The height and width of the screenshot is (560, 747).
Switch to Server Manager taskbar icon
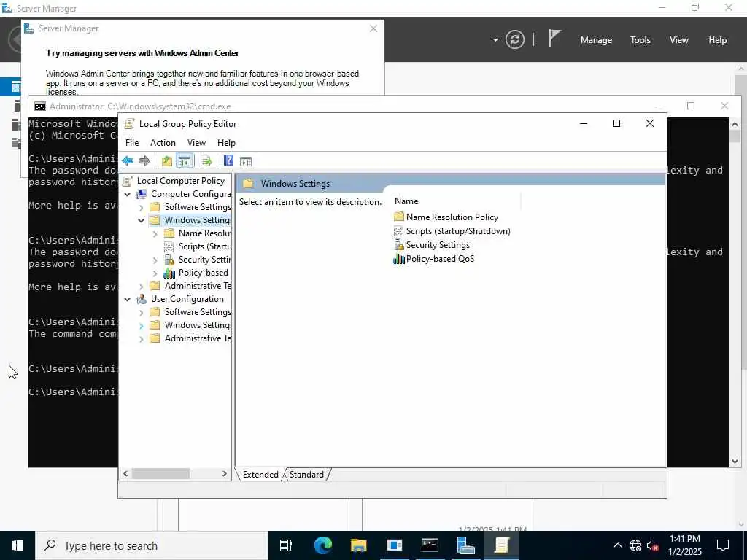[465, 545]
